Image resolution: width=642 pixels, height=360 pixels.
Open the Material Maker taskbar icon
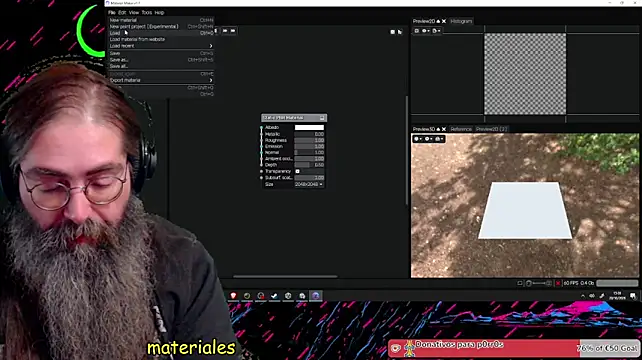click(316, 296)
